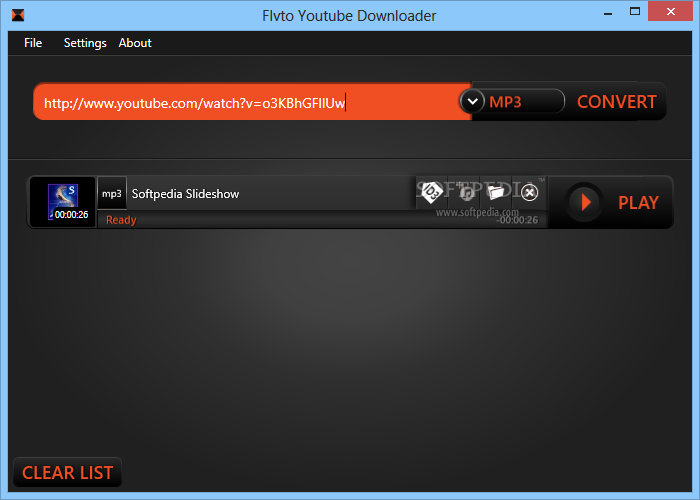The width and height of the screenshot is (700, 500).
Task: Minimize the Flvto Youtube Downloader window
Action: [x=608, y=12]
